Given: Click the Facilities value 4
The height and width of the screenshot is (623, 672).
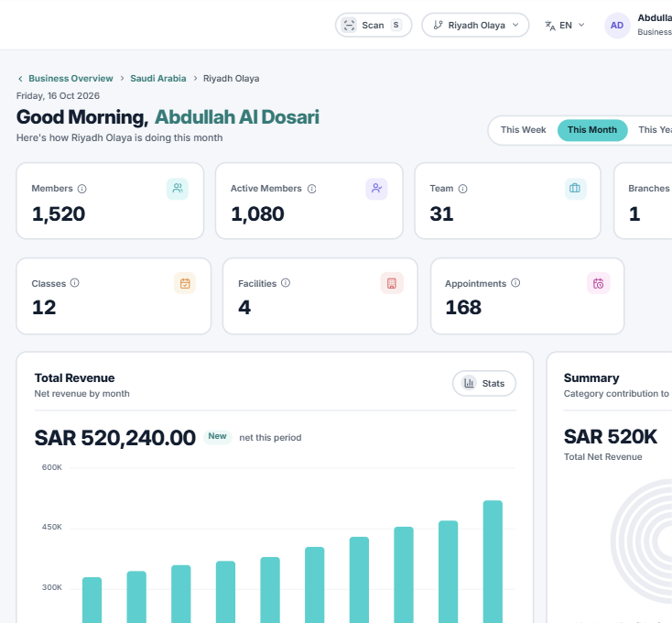Looking at the screenshot, I should click(244, 308).
